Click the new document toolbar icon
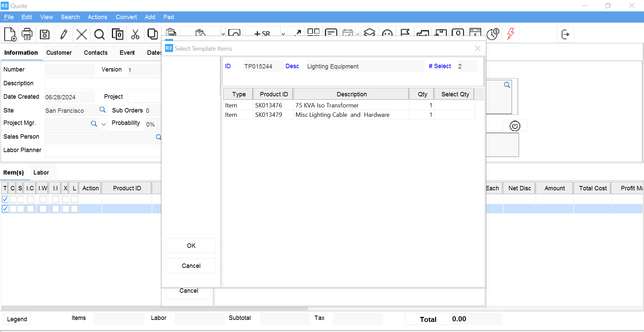The height and width of the screenshot is (332, 644). (x=10, y=34)
